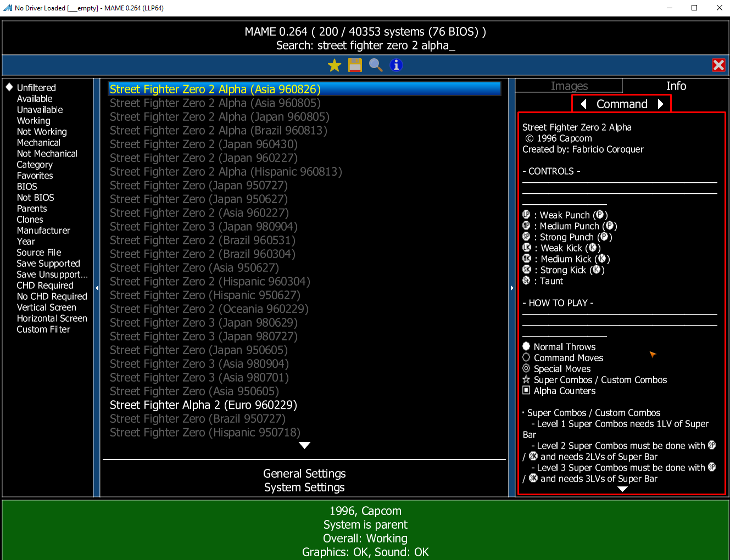The width and height of the screenshot is (730, 560).
Task: Click the left arrow beside Command
Action: pyautogui.click(x=583, y=104)
